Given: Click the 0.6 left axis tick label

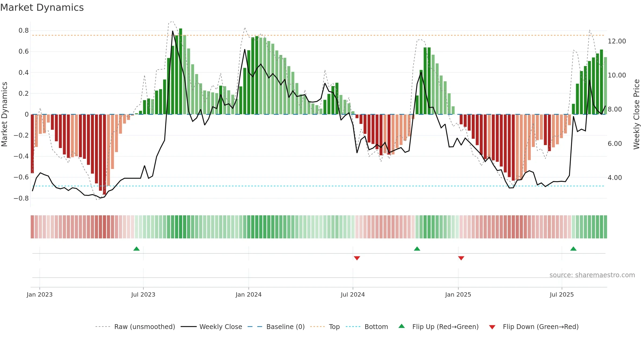Looking at the screenshot, I should click(24, 51).
